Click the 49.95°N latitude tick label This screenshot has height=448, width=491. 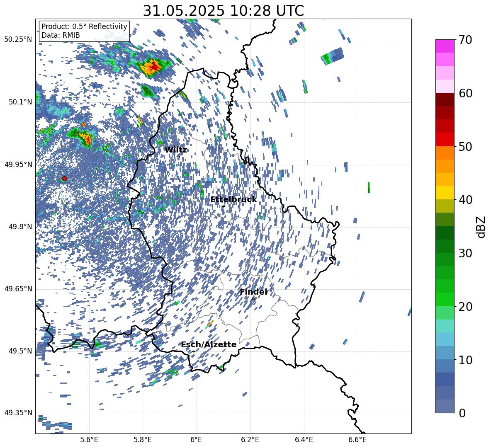point(19,165)
